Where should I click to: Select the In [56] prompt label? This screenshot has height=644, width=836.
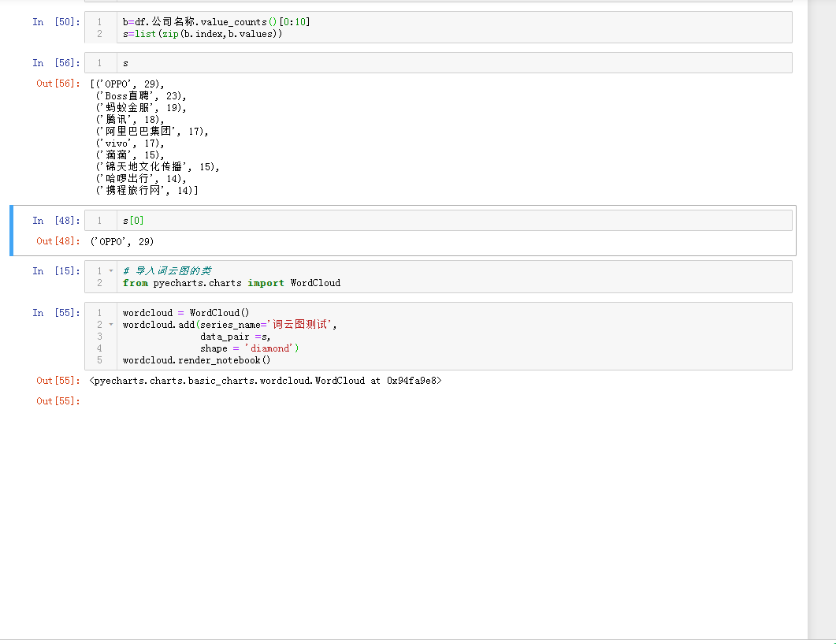[56, 63]
